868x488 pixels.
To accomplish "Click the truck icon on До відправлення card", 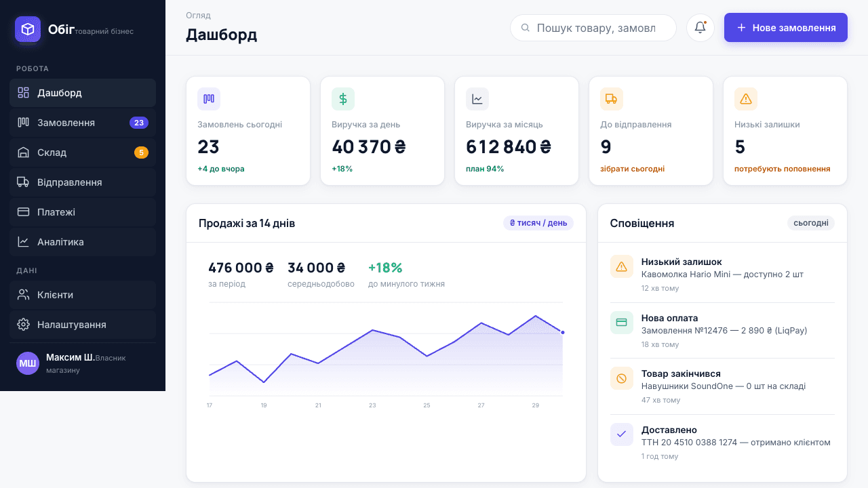I will tap(612, 99).
